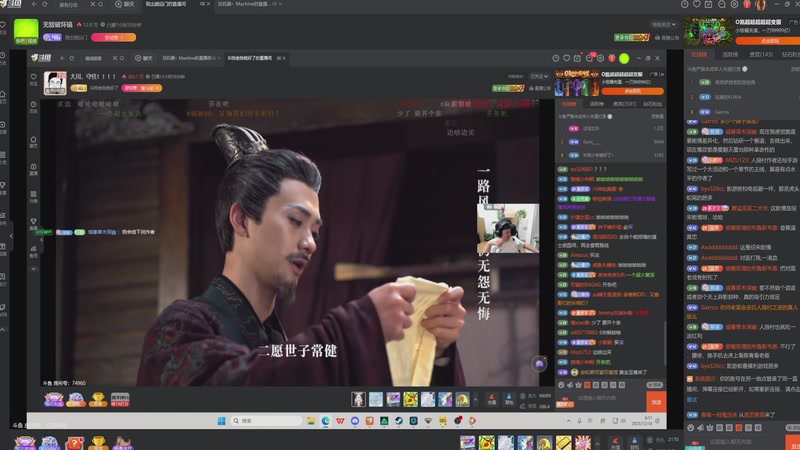Click orange 点击领取 button in outer ad
This screenshot has width=800, height=450.
pyautogui.click(x=768, y=41)
